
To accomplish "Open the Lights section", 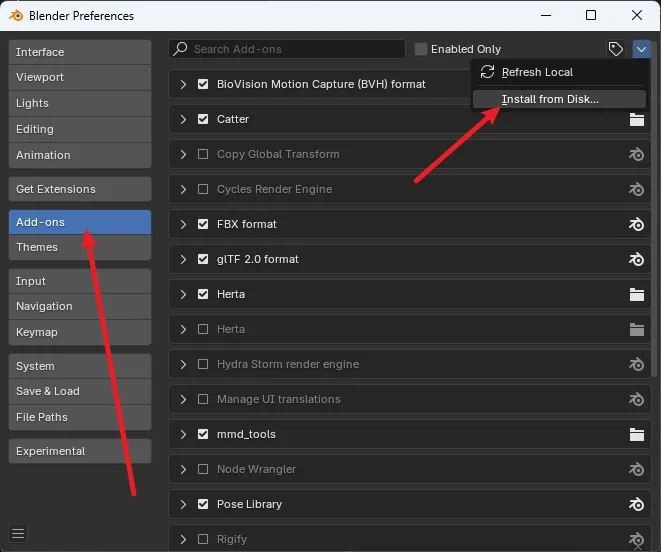I will click(x=80, y=103).
